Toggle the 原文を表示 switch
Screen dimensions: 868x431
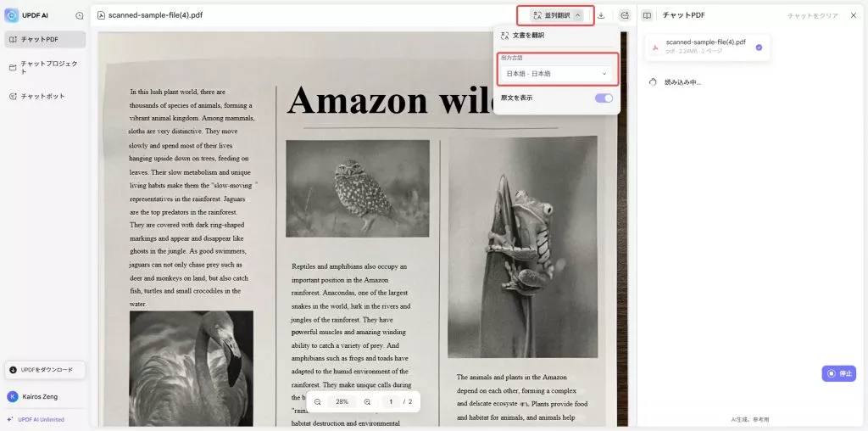click(x=604, y=98)
